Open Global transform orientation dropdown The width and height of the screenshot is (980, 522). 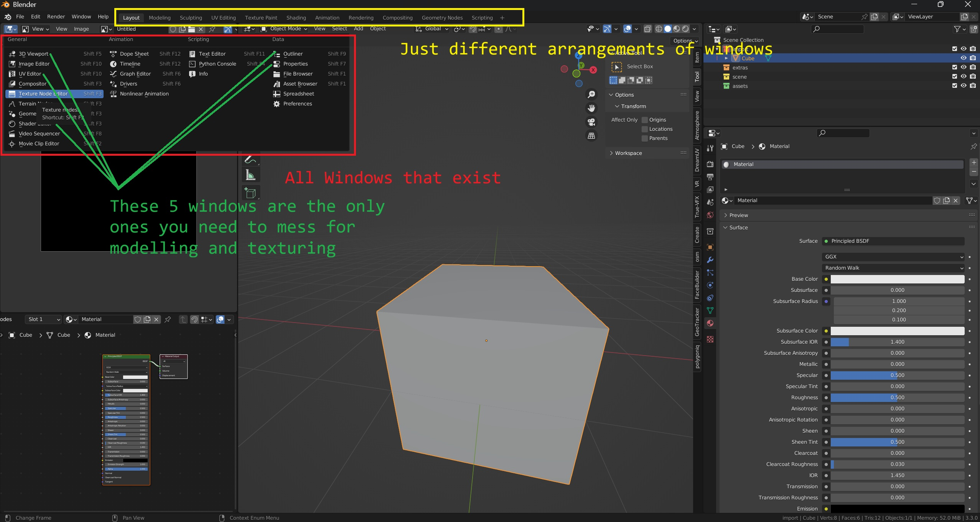click(432, 29)
